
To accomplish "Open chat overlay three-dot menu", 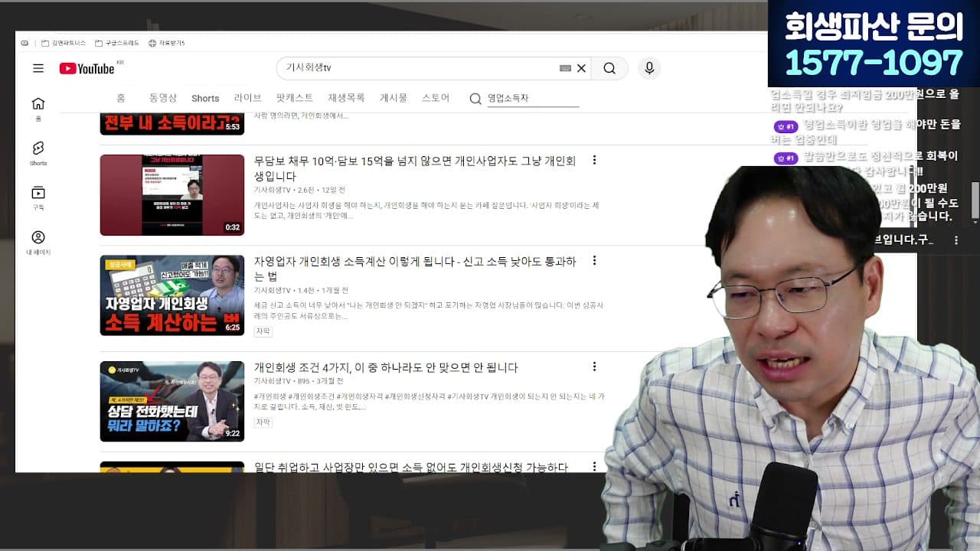I will 955,240.
